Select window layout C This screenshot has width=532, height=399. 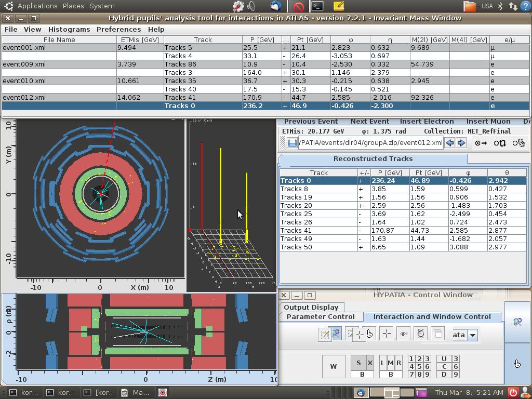pos(444,366)
